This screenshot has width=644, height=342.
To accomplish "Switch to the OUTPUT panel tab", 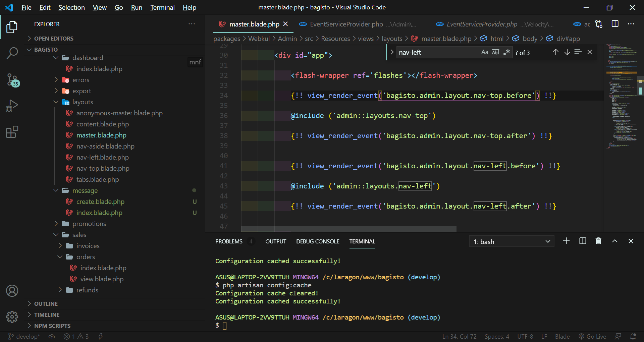I will (276, 241).
